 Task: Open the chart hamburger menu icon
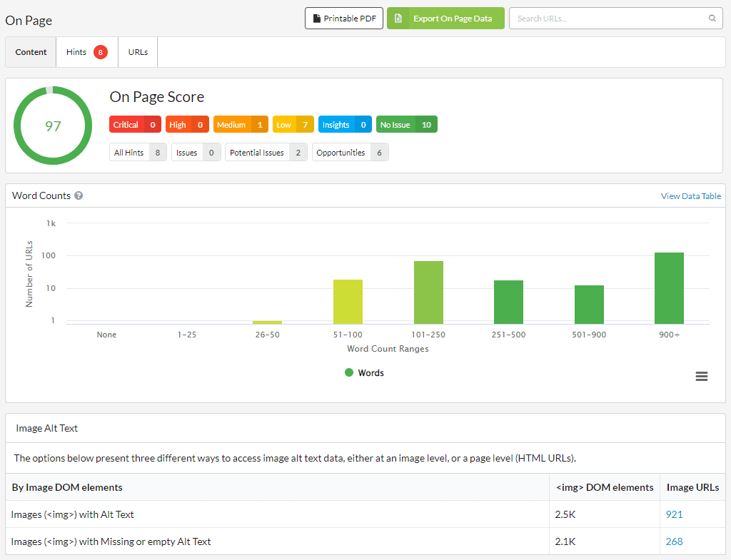tap(701, 376)
